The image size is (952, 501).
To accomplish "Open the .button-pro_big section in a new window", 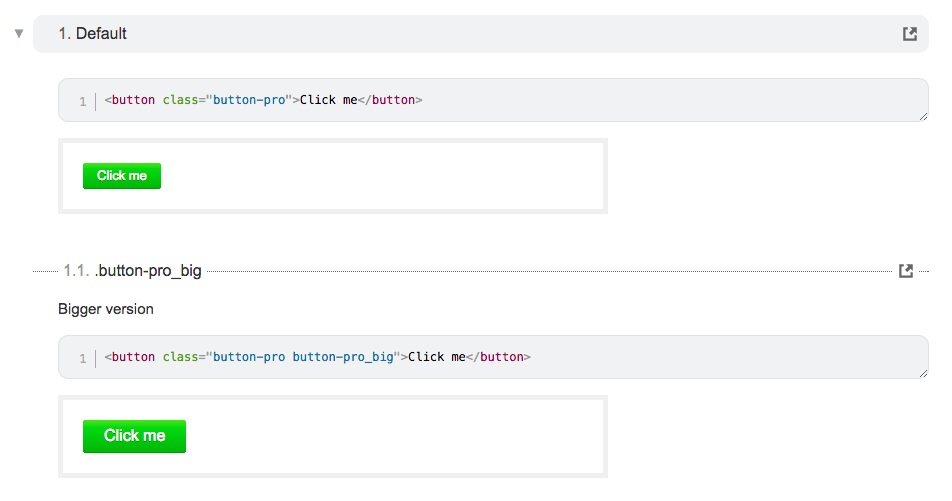I will click(x=906, y=271).
